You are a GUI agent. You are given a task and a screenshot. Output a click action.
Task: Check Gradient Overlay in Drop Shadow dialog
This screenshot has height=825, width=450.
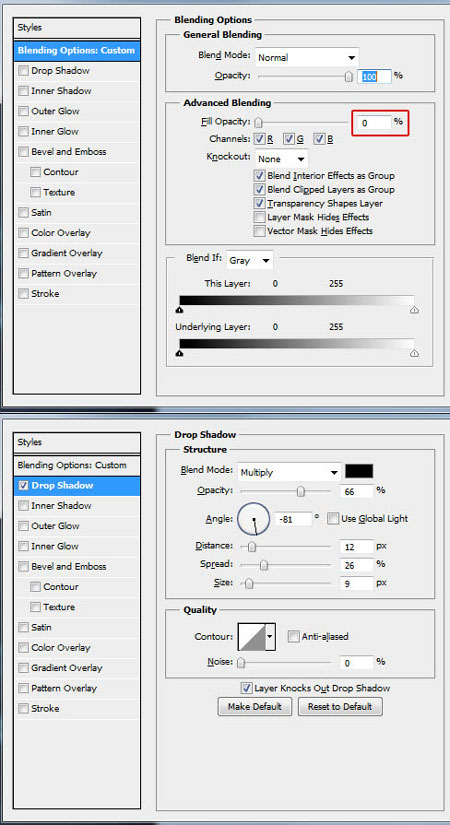23,668
